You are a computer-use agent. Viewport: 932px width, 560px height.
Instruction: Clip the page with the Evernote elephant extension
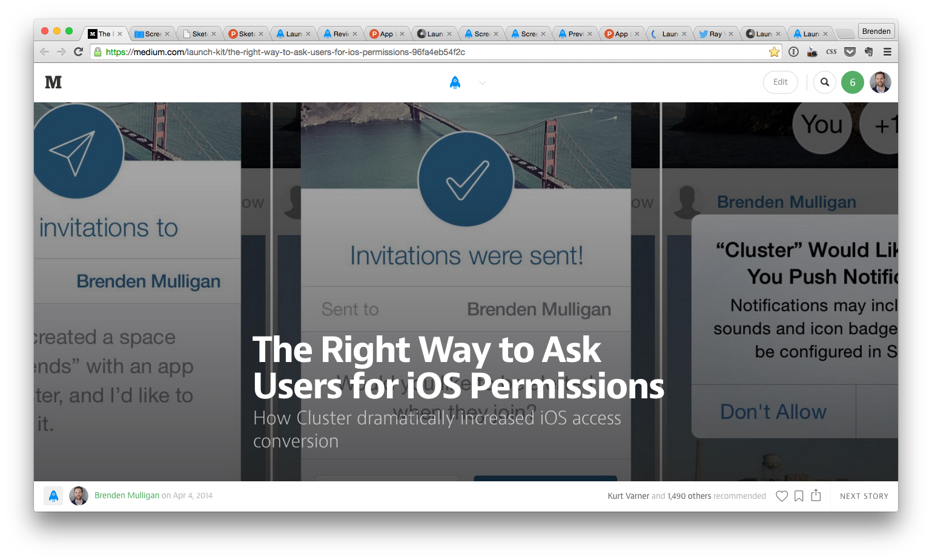click(x=869, y=52)
